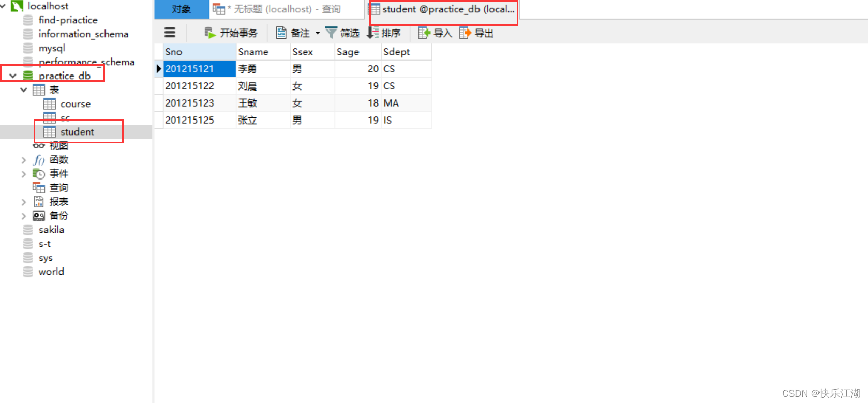Click the Ssex column header

(312, 52)
